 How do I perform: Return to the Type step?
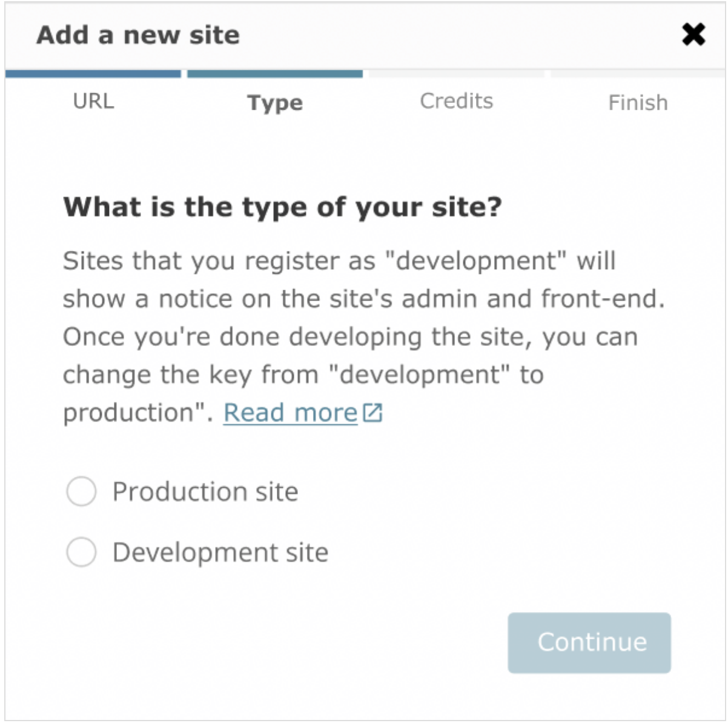tap(275, 103)
